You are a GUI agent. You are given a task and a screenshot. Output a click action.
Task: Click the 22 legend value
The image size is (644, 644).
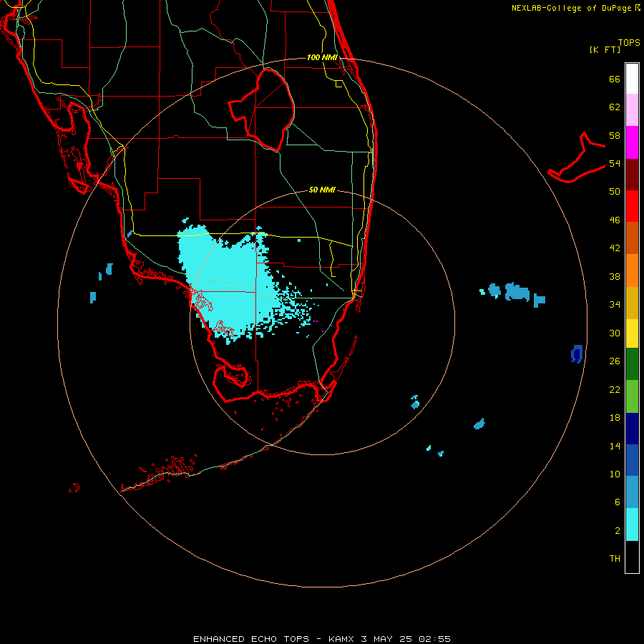coord(615,389)
